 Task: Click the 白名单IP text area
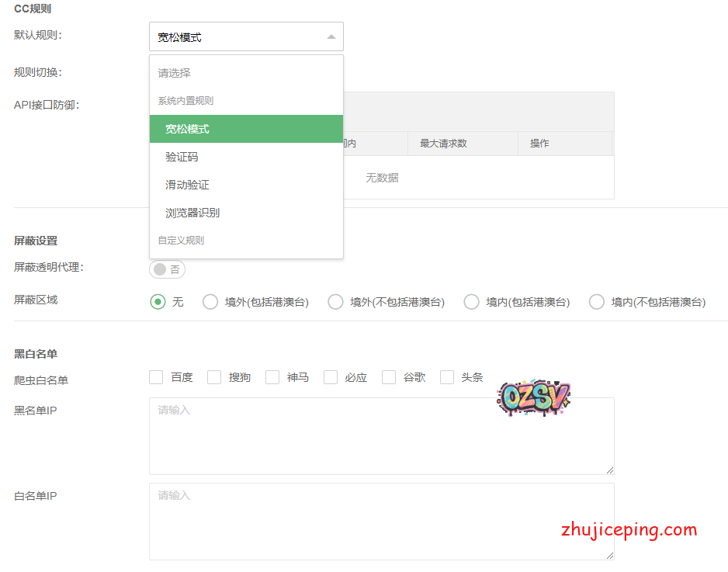coord(380,522)
